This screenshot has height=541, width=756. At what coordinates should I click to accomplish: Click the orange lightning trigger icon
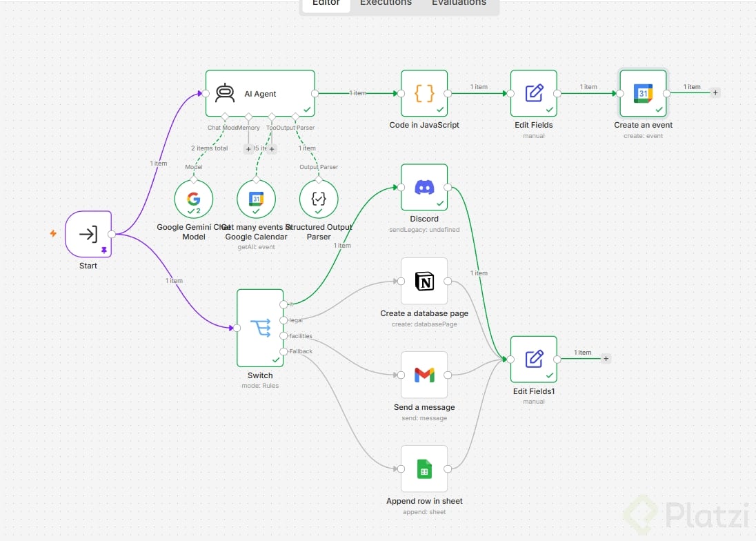point(53,233)
